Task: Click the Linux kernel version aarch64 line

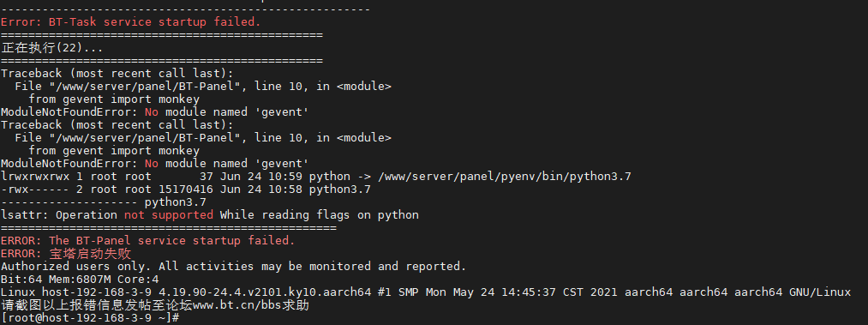Action: tap(425, 292)
